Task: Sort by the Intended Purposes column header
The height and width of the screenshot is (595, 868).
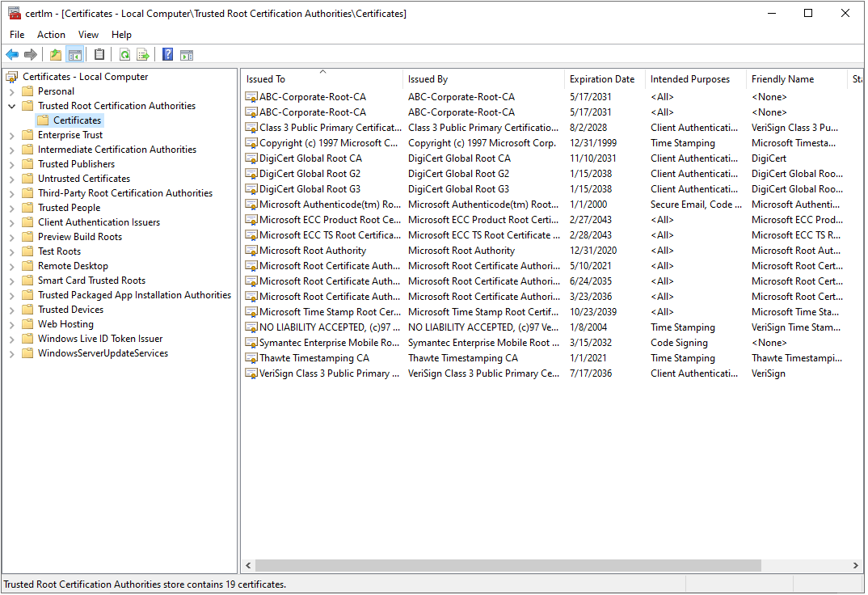Action: 696,79
